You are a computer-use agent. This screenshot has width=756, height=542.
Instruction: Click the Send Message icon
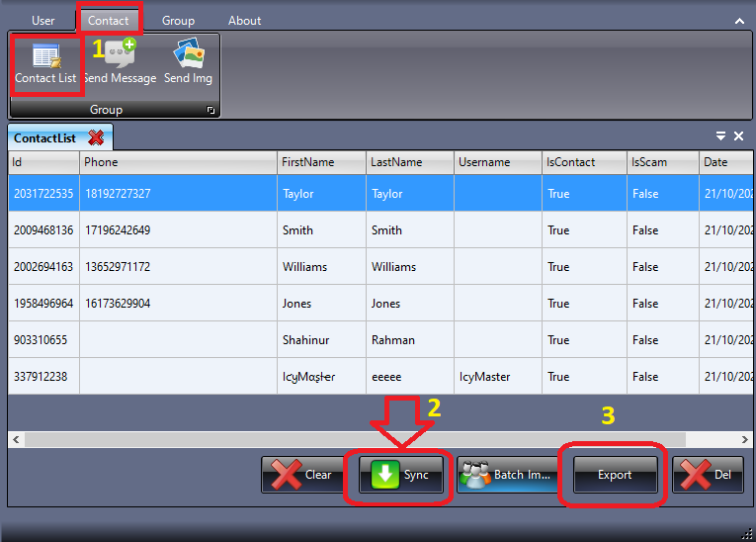[120, 61]
